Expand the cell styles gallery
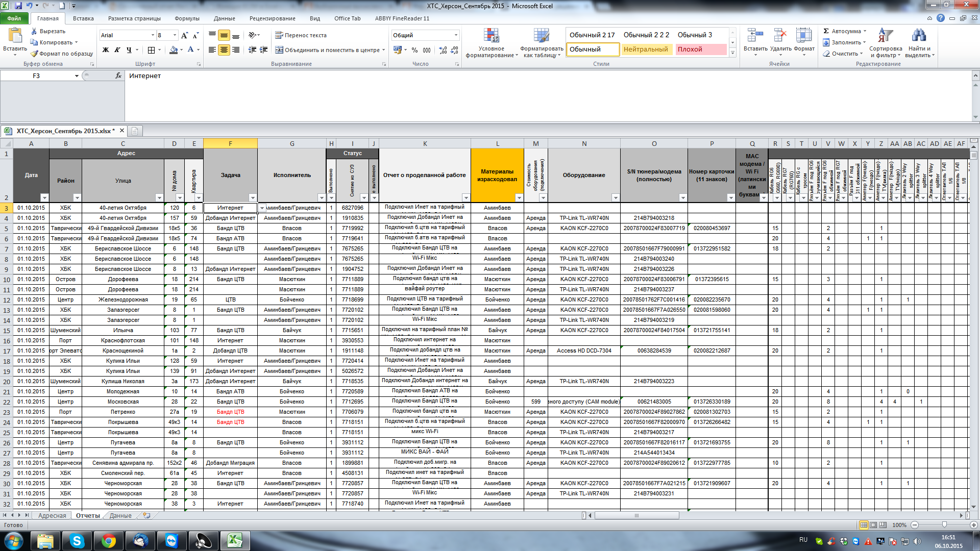This screenshot has width=980, height=551. (732, 53)
